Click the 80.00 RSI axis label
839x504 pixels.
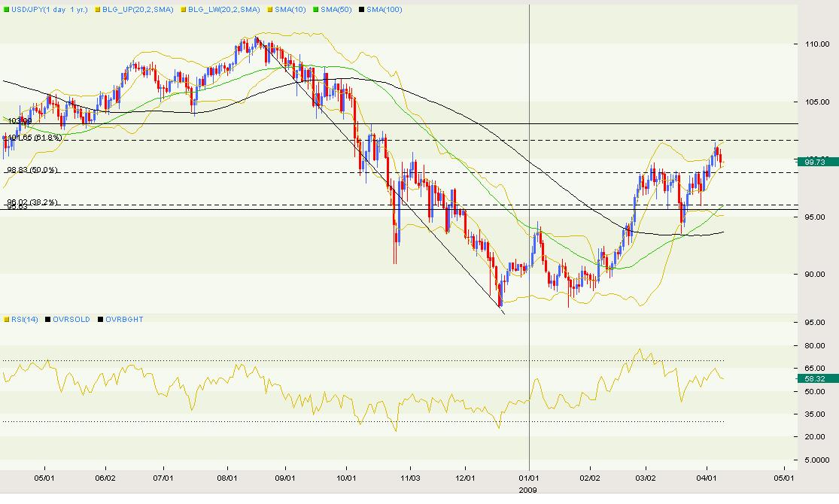(816, 345)
